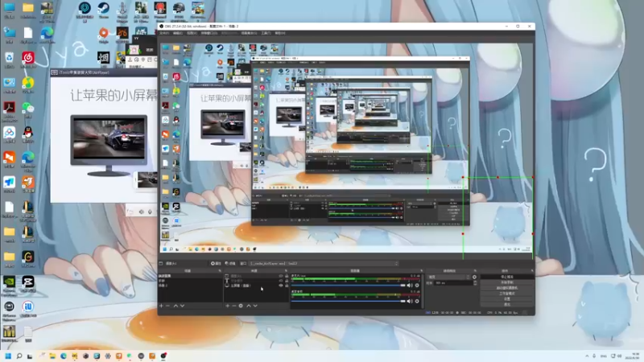Open the NVIDIA GeForce desktop icon

click(9, 285)
